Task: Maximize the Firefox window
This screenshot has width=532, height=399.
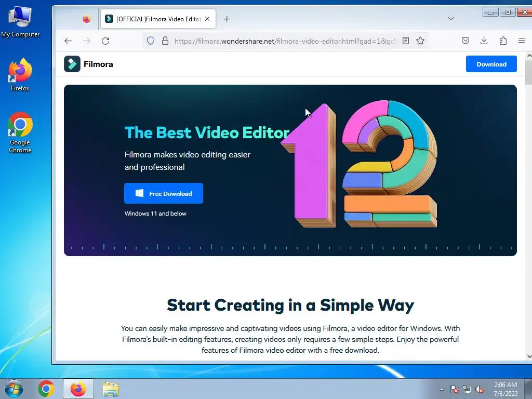Action: tap(508, 12)
